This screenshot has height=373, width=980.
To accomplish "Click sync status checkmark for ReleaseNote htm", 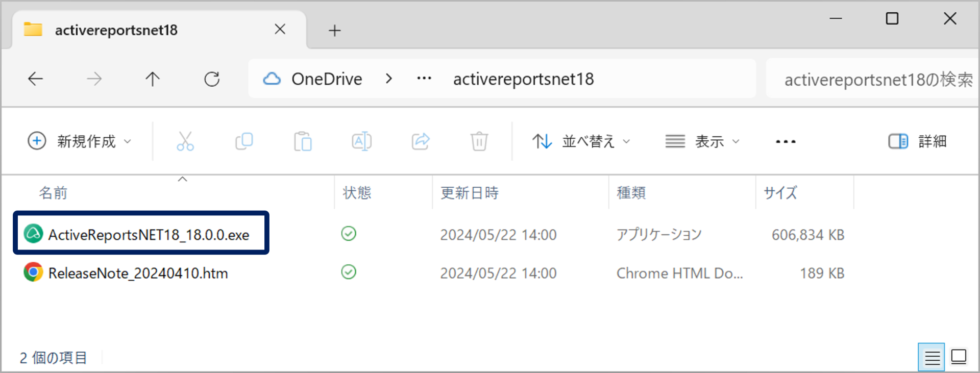I will click(x=349, y=272).
